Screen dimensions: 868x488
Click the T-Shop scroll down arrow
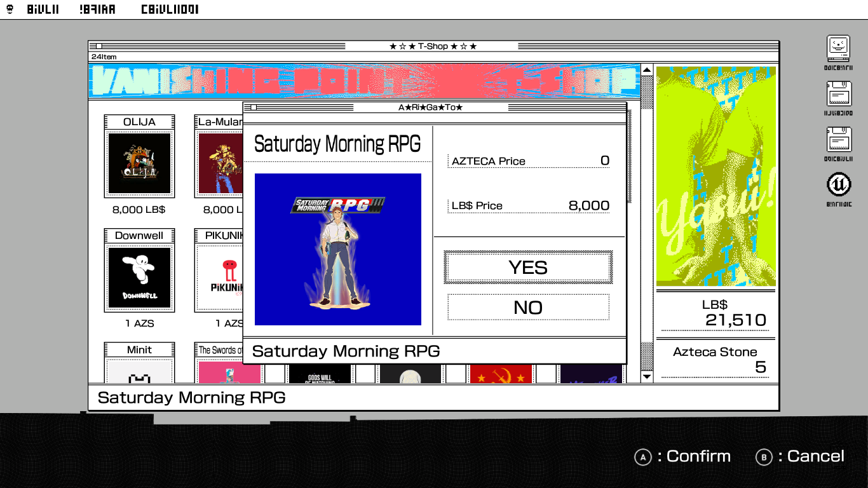pos(647,377)
